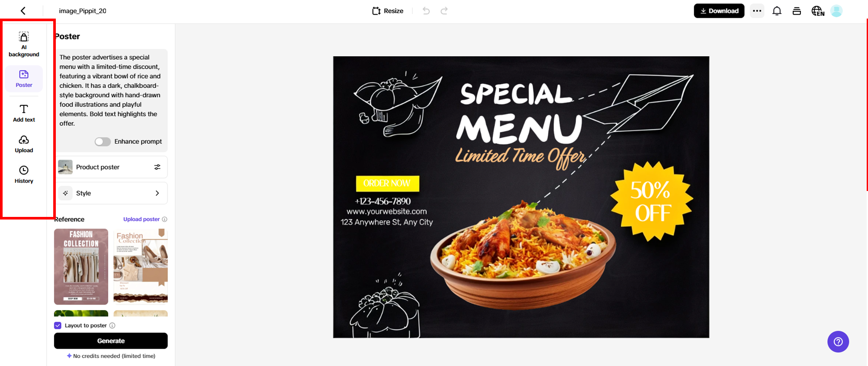Image resolution: width=868 pixels, height=366 pixels.
Task: Go back with the left arrow
Action: point(23,11)
